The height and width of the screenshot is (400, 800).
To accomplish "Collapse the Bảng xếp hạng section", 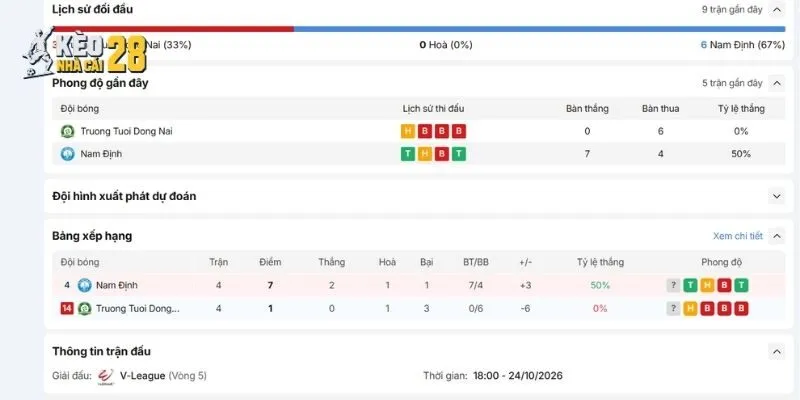I will pos(777,236).
